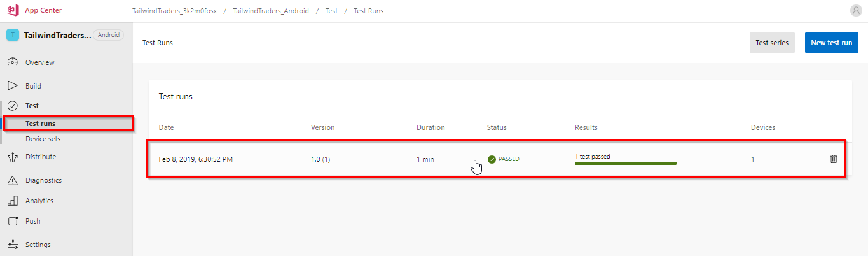Select the Analytics bar chart icon
This screenshot has width=868, height=256.
pos(12,201)
